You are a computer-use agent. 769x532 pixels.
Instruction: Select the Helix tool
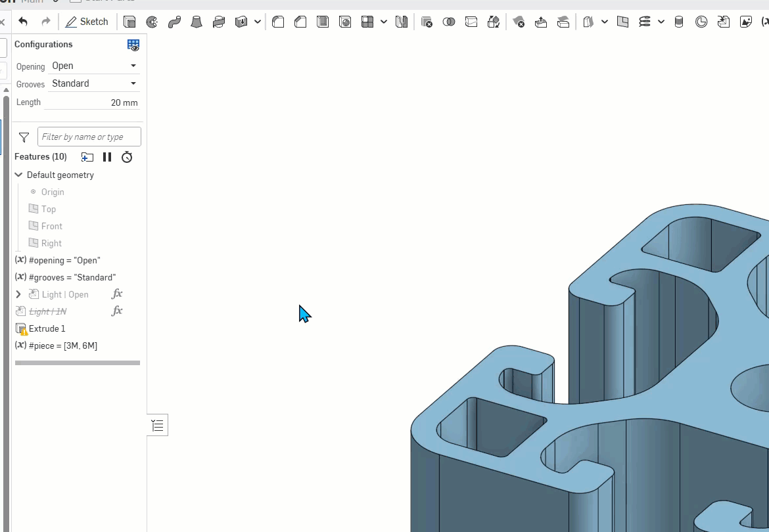[x=644, y=22]
